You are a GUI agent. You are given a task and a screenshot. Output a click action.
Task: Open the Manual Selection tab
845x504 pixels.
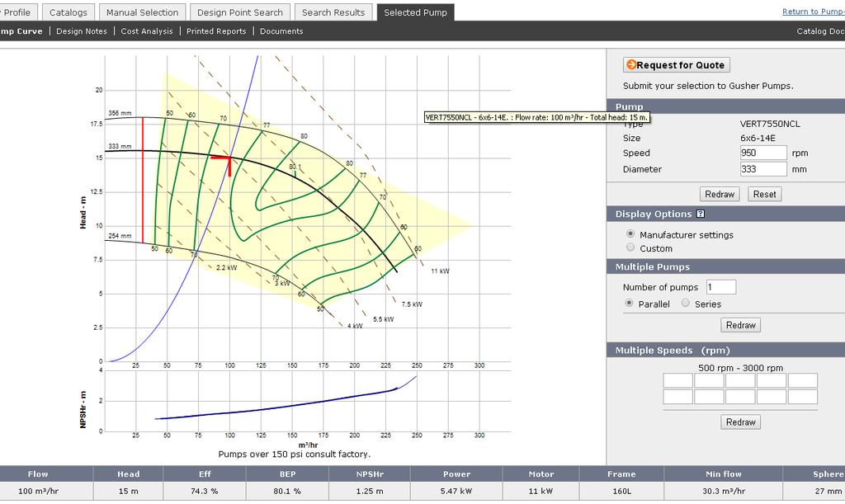click(142, 12)
